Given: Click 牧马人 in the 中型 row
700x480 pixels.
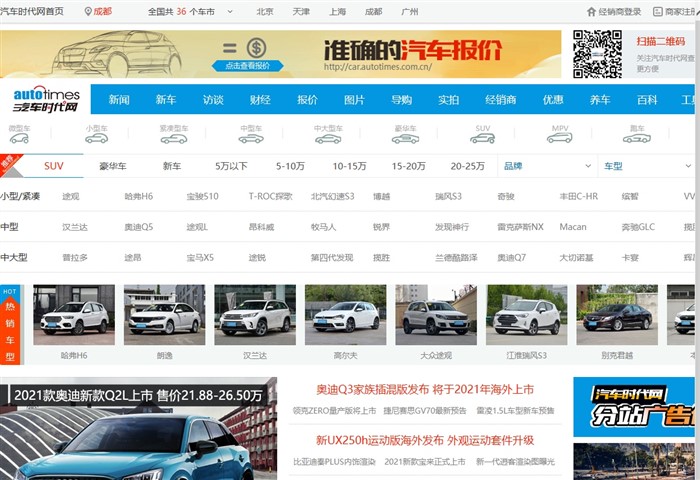Looking at the screenshot, I should (x=323, y=227).
